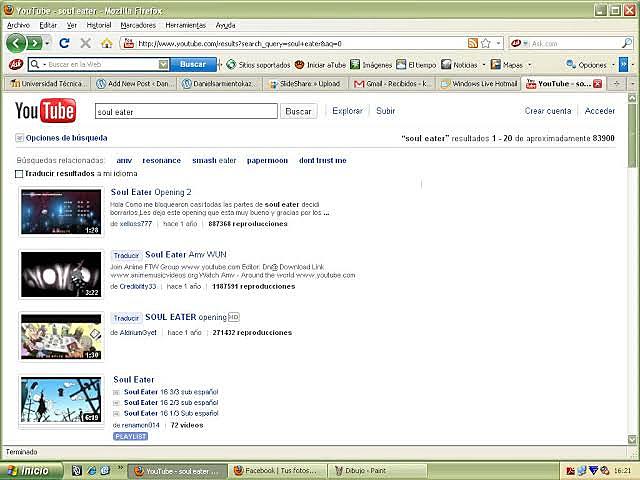Reload the page with the refresh icon

pyautogui.click(x=64, y=43)
